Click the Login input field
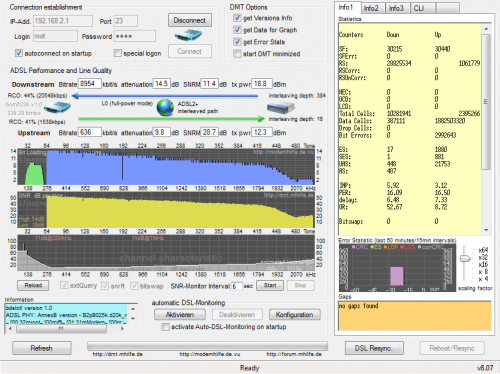The width and height of the screenshot is (500, 374). (55, 36)
